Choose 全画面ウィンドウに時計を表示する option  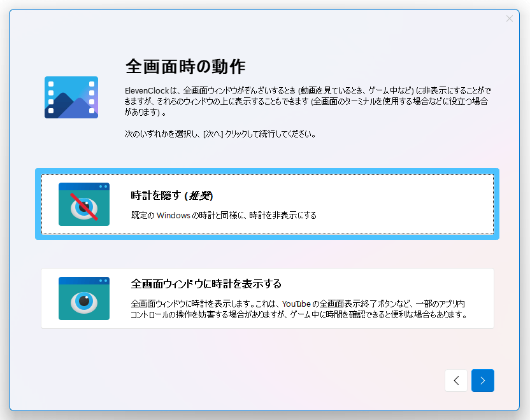pos(267,298)
